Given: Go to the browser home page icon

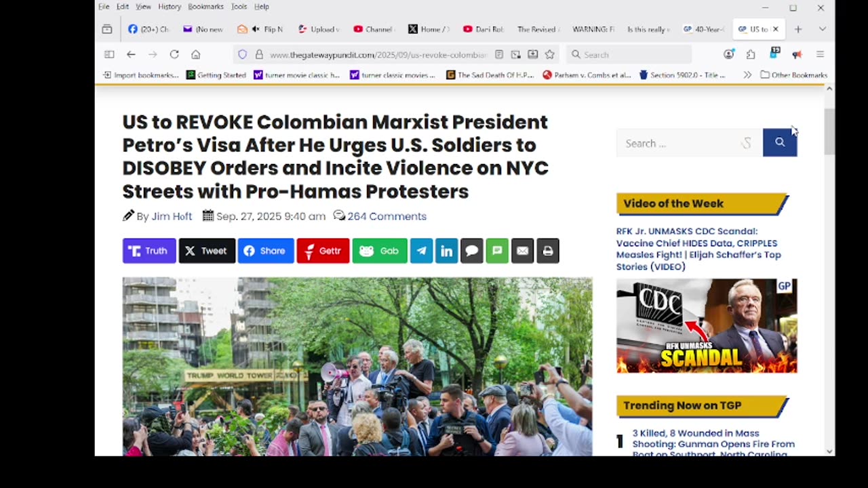Looking at the screenshot, I should pos(195,54).
